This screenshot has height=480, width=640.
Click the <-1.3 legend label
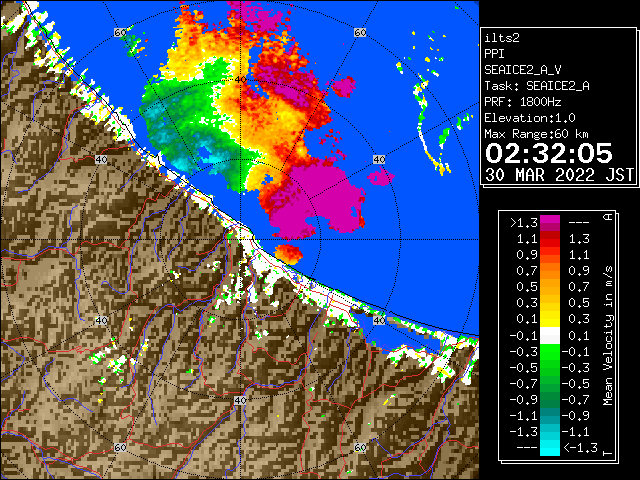click(x=580, y=447)
